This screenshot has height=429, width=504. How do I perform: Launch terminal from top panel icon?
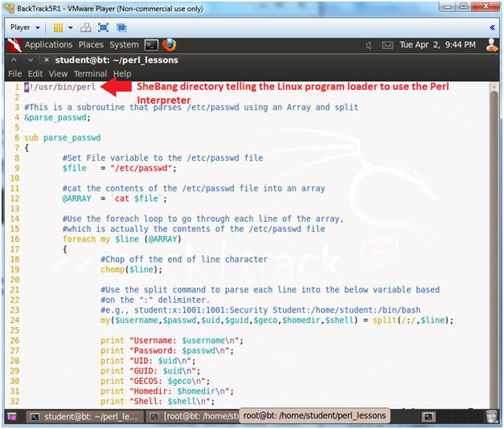click(151, 45)
